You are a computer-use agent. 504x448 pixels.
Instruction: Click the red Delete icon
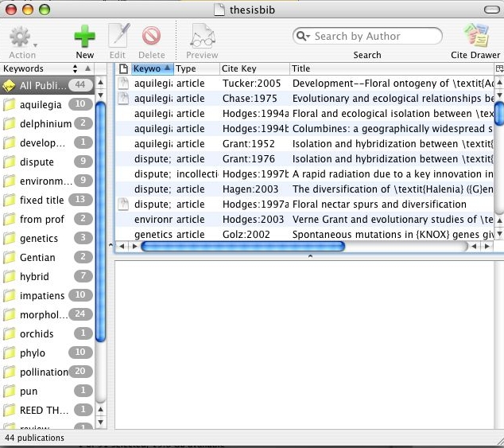pyautogui.click(x=151, y=37)
